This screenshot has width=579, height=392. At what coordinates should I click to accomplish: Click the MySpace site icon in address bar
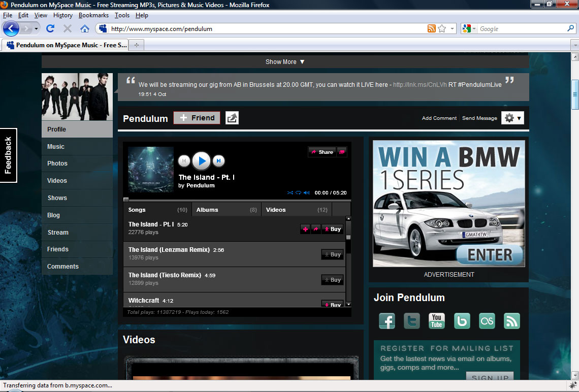click(x=103, y=28)
